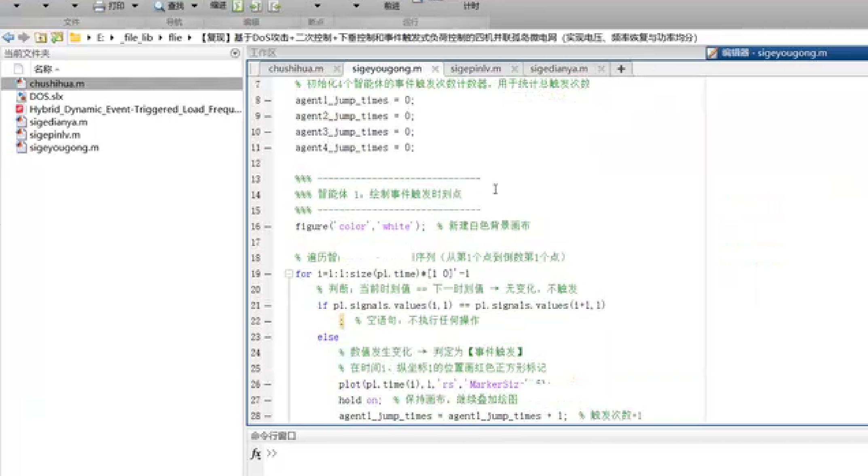Close the sigeyougong.m editor tab
Image resolution: width=868 pixels, height=476 pixels.
click(435, 69)
